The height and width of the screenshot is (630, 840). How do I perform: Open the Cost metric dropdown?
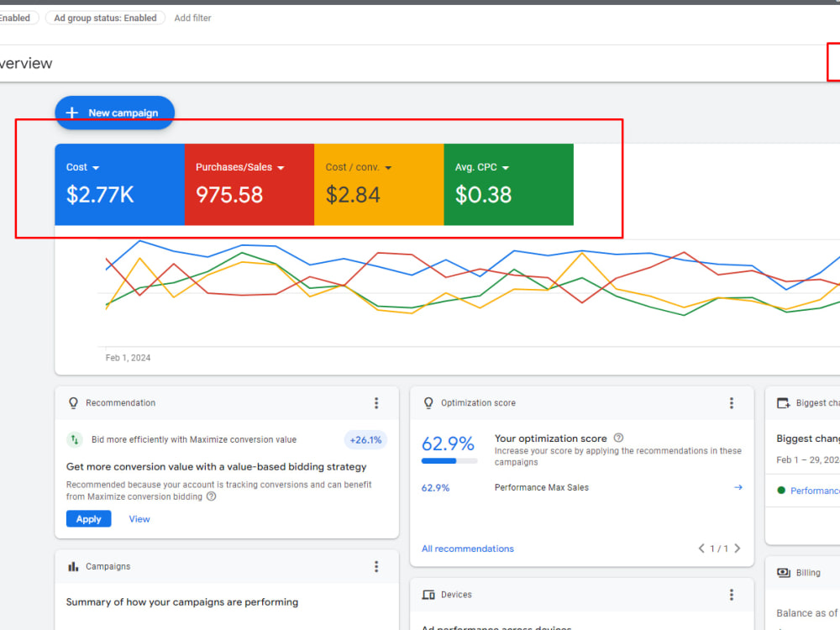[82, 167]
